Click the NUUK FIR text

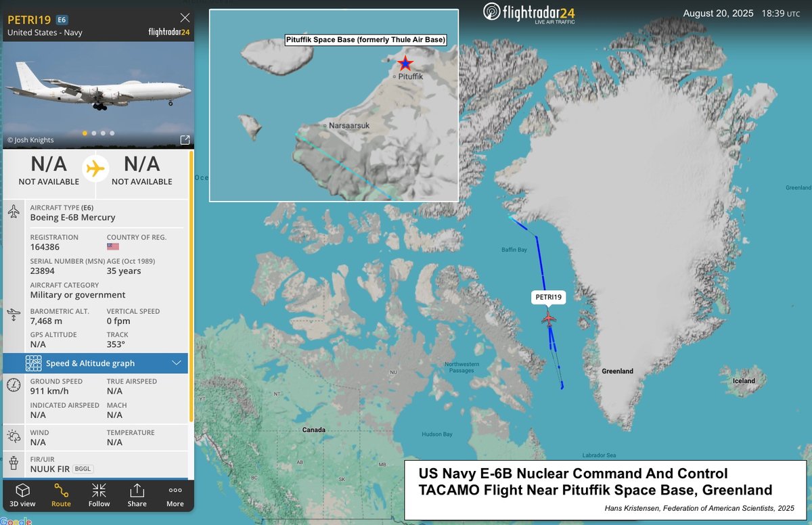coord(49,468)
